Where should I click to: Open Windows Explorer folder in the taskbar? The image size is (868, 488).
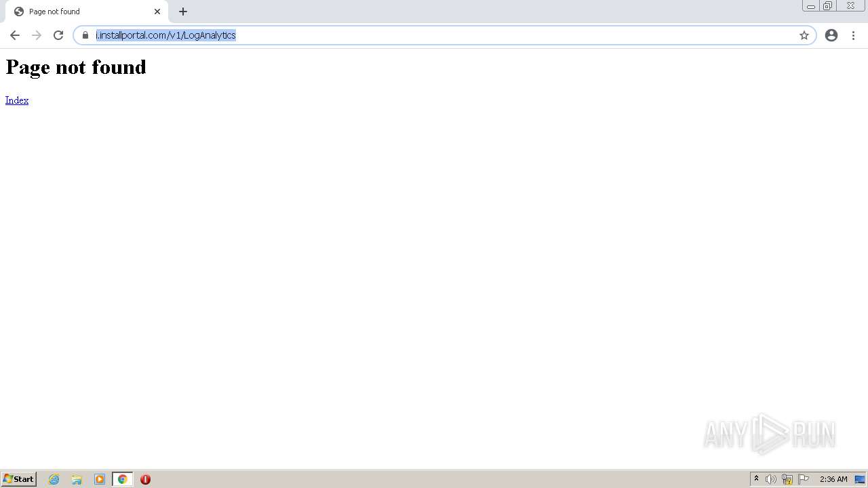coord(77,479)
